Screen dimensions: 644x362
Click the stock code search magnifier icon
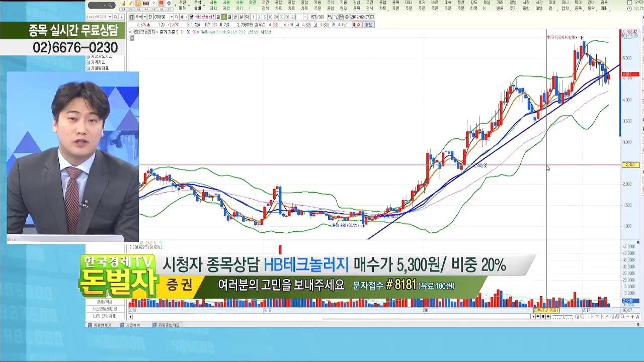point(176,17)
